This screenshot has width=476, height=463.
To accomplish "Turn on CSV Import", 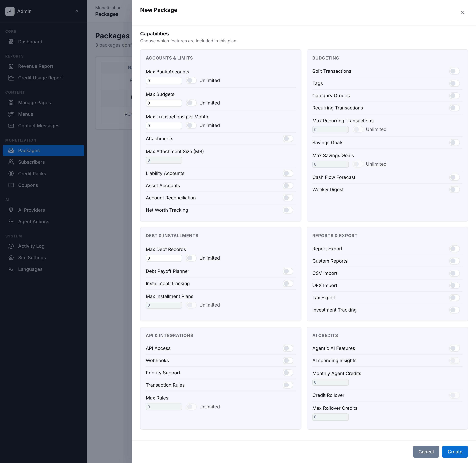I will pyautogui.click(x=454, y=273).
